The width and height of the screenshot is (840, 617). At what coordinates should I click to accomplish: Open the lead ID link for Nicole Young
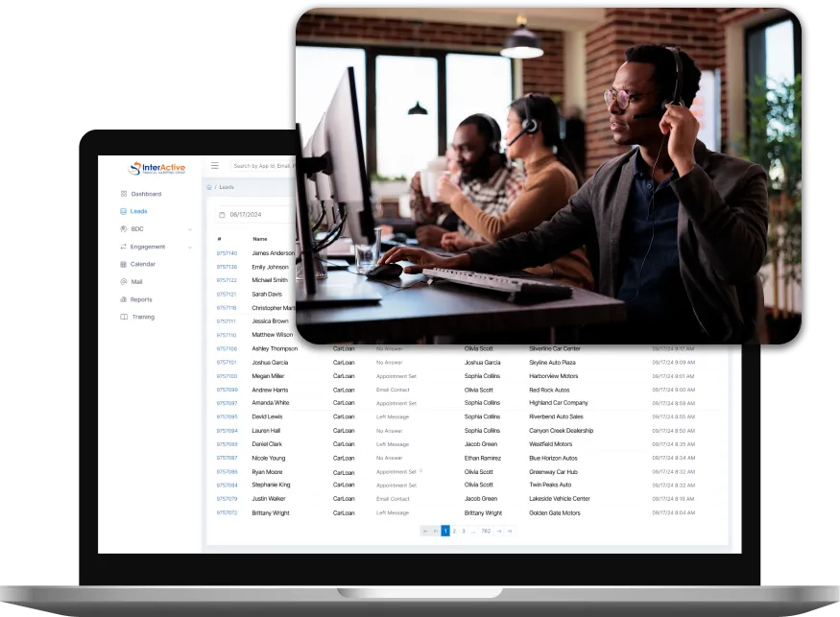click(227, 459)
